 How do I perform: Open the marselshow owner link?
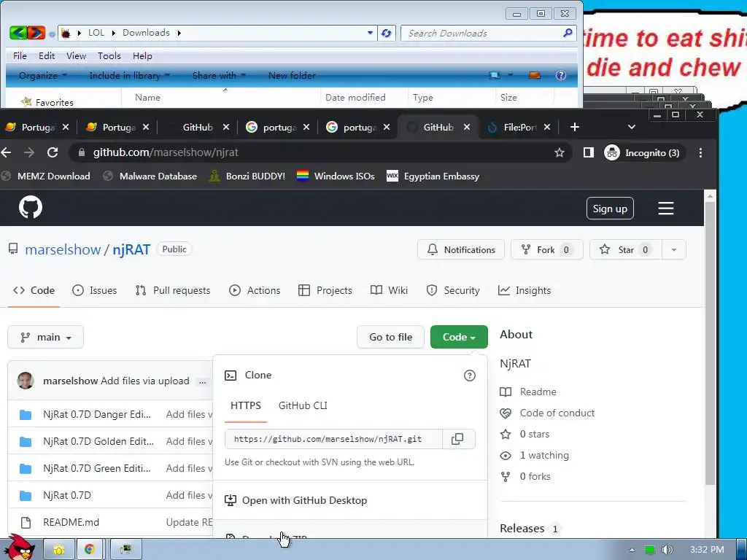pyautogui.click(x=63, y=249)
